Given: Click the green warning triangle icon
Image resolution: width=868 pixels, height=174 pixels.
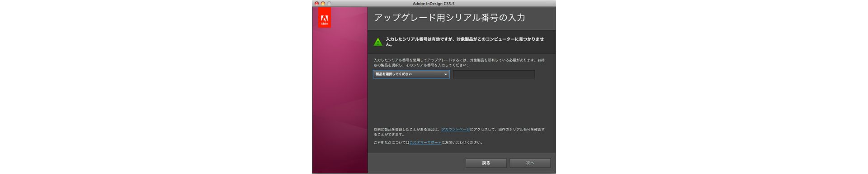Looking at the screenshot, I should click(378, 42).
